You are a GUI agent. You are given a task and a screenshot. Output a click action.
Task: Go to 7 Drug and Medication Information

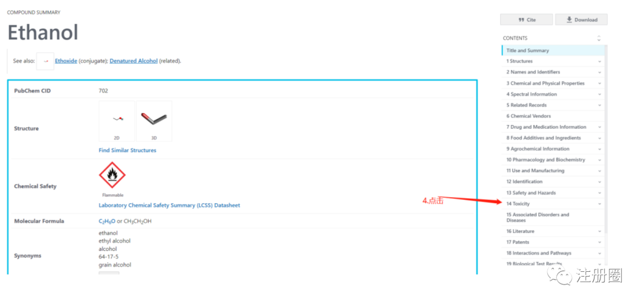tap(546, 127)
